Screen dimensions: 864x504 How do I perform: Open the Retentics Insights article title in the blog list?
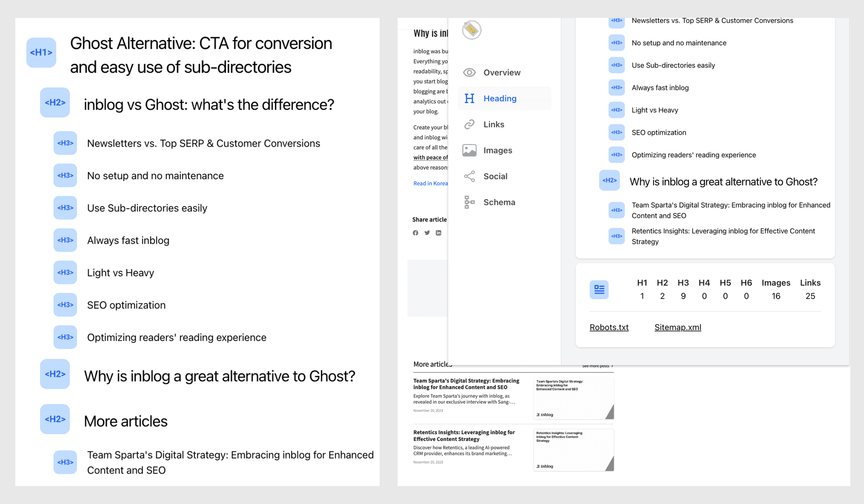click(464, 436)
